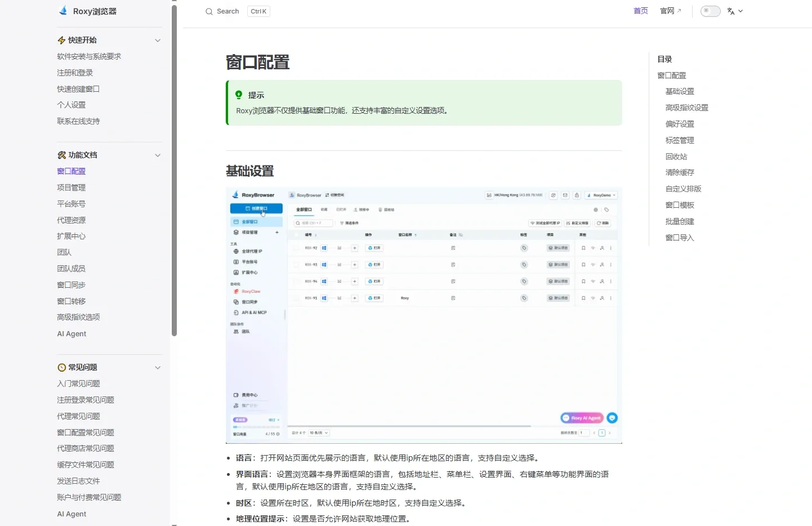The width and height of the screenshot is (812, 526).
Task: Collapse the 功能文档 section chevron
Action: pyautogui.click(x=158, y=155)
